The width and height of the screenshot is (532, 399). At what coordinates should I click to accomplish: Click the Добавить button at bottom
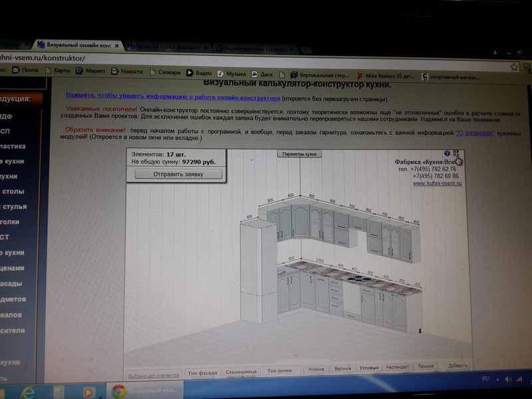458,365
